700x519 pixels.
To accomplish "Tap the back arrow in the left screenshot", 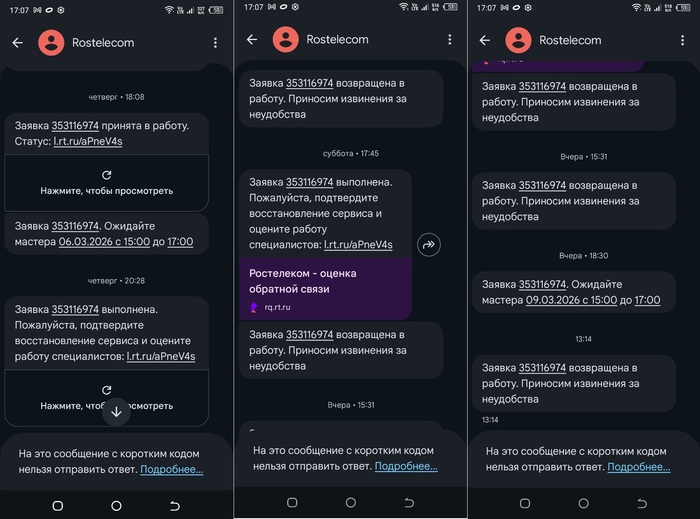I will (17, 43).
